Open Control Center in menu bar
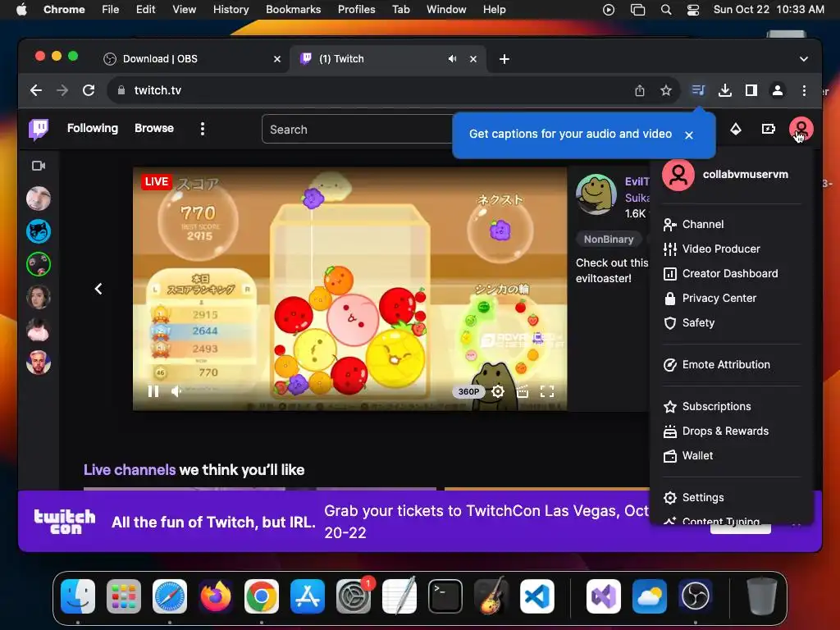The height and width of the screenshot is (630, 840). [693, 10]
